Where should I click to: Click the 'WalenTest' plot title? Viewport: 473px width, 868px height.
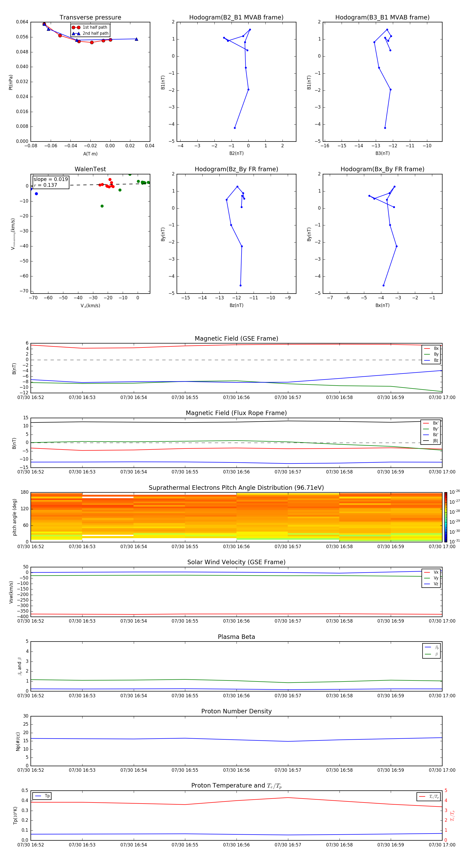click(x=90, y=169)
